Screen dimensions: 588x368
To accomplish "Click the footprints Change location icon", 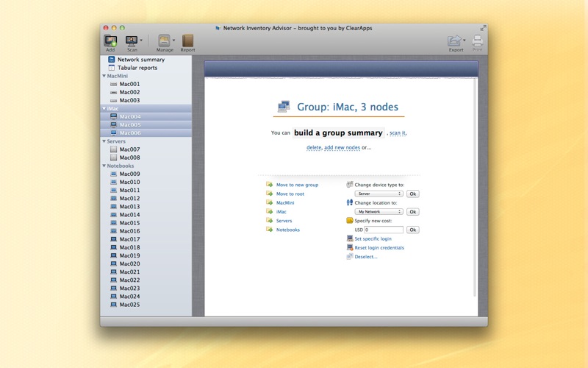I will pyautogui.click(x=350, y=202).
